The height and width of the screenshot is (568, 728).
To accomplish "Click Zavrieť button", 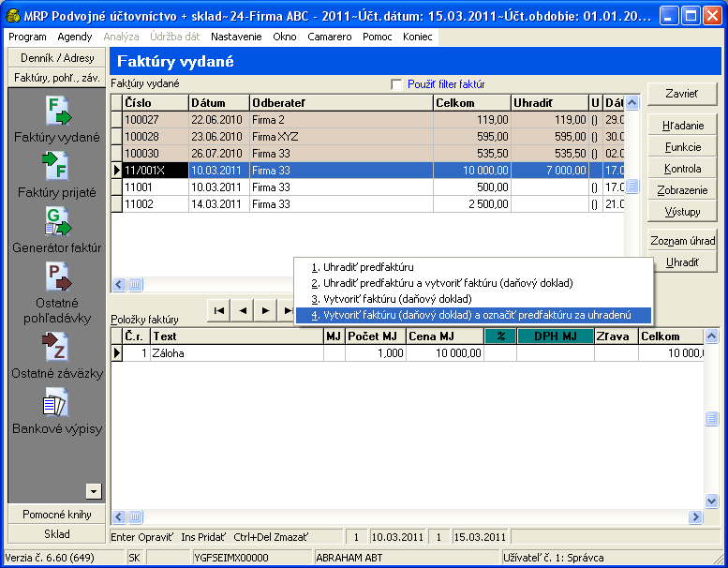I will click(x=681, y=94).
